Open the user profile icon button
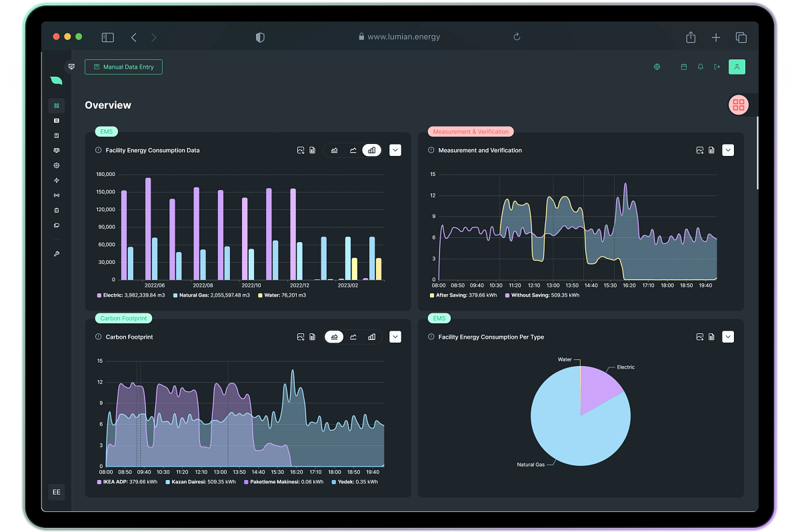 coord(737,67)
